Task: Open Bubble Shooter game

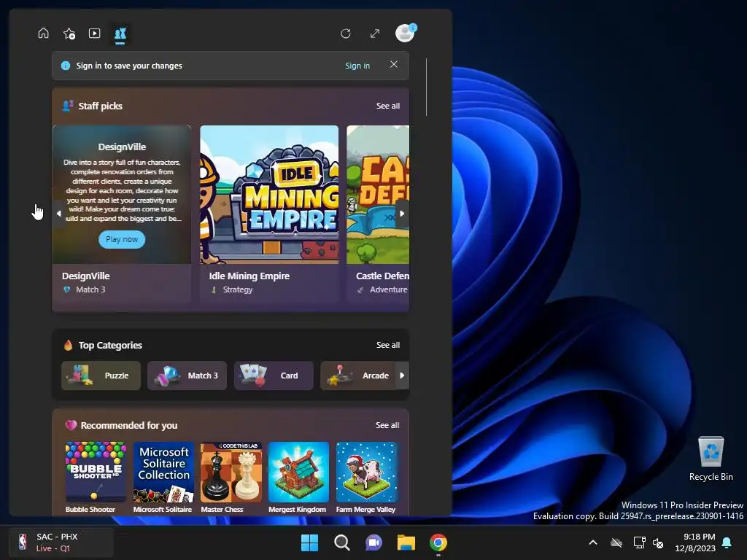Action: point(96,477)
